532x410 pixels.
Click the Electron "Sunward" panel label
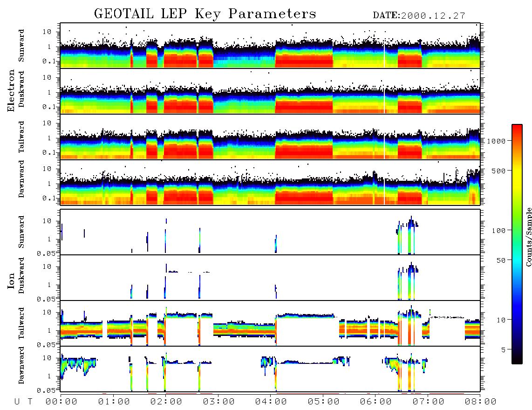21,46
